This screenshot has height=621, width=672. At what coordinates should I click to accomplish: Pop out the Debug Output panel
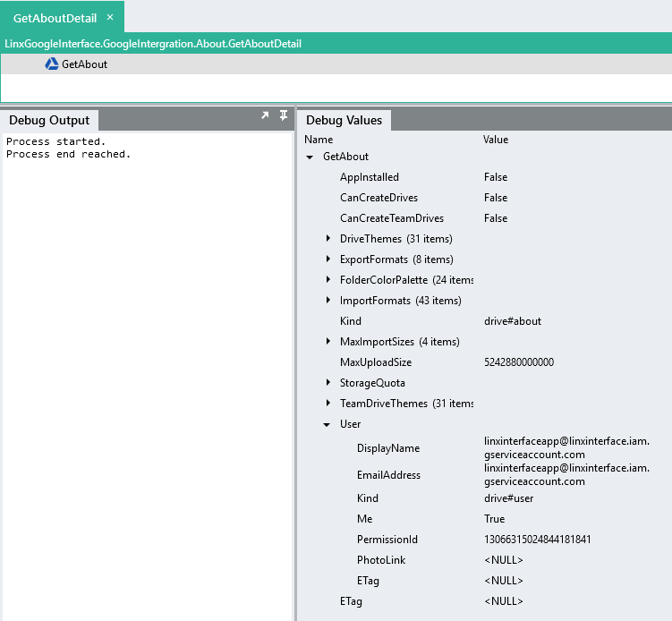[x=265, y=115]
